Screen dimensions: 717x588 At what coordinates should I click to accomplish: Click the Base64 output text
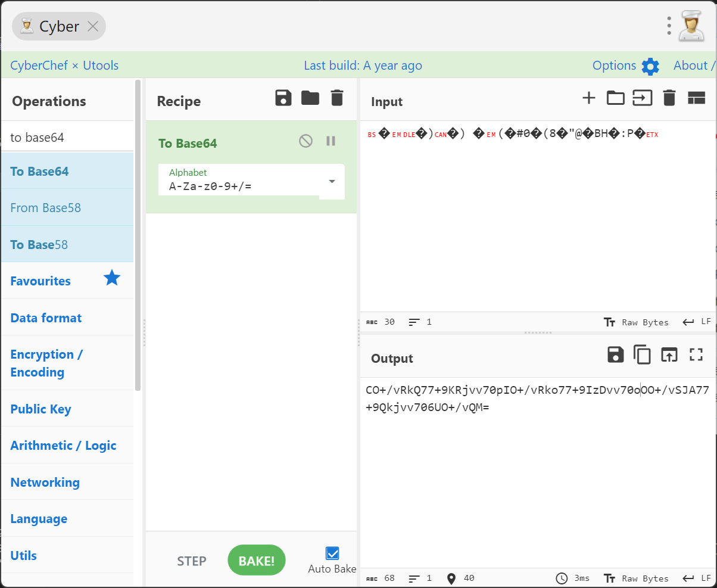click(538, 399)
